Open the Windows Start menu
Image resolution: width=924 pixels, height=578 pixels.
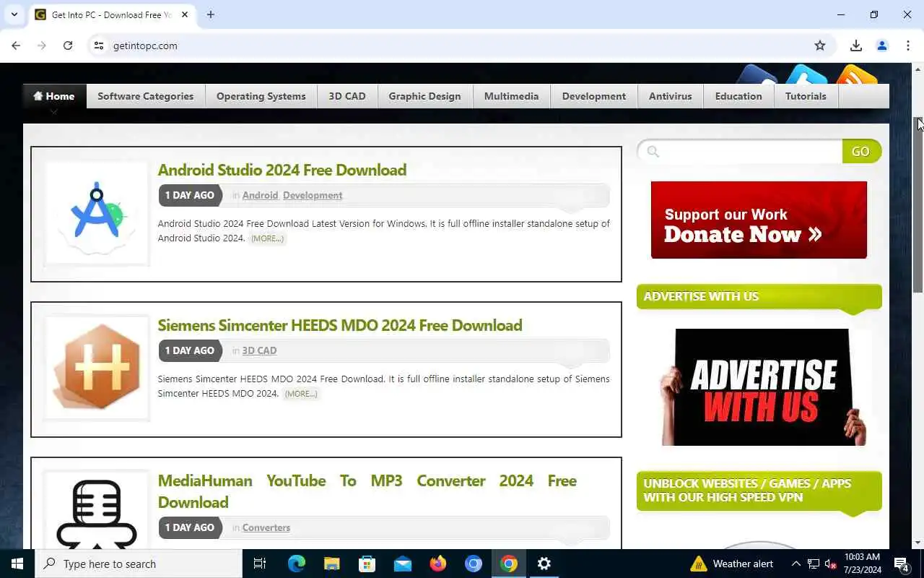pos(17,564)
